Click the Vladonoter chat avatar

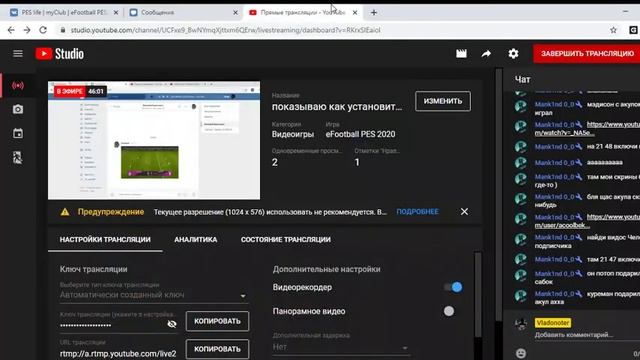pyautogui.click(x=521, y=324)
